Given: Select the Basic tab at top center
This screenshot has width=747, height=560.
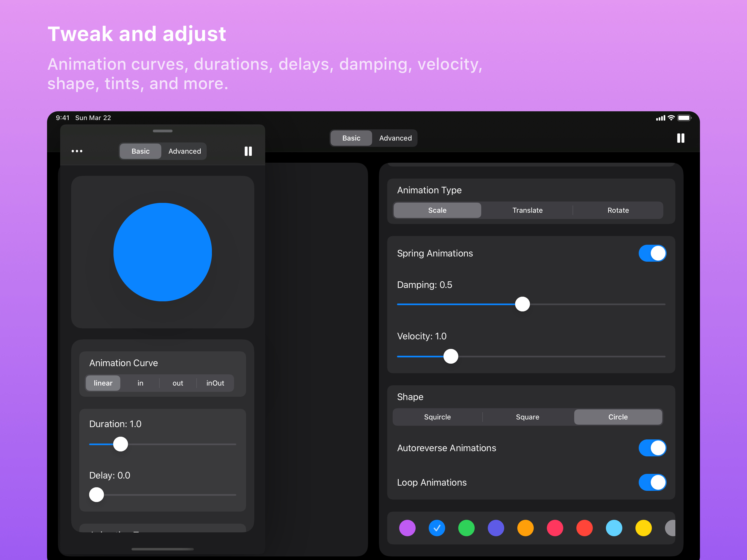Looking at the screenshot, I should [x=351, y=138].
